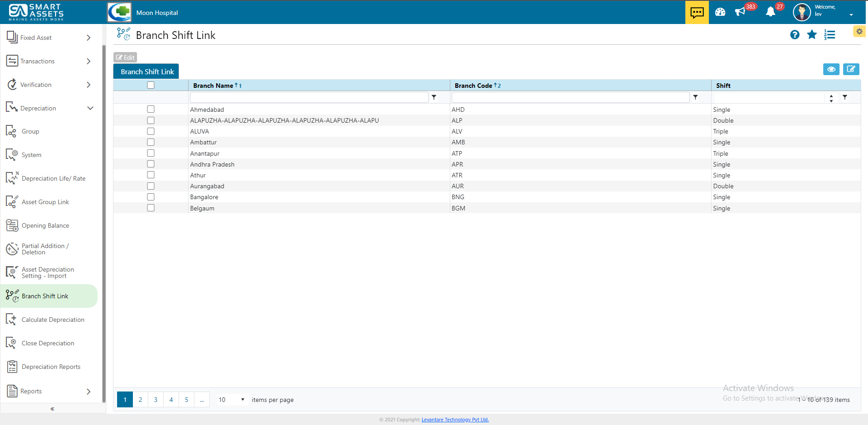Click the eye view button above the grid

point(831,69)
